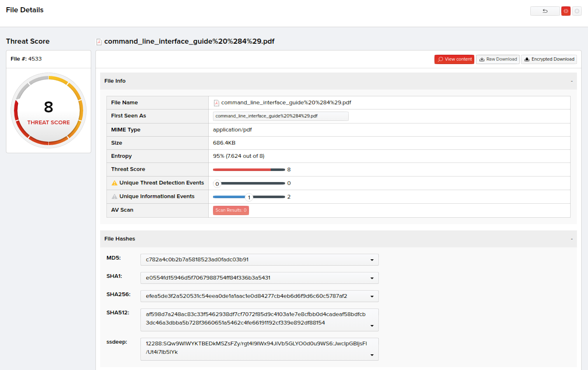Image resolution: width=588 pixels, height=370 pixels.
Task: Click the threat score gauge dial
Action: (x=48, y=110)
